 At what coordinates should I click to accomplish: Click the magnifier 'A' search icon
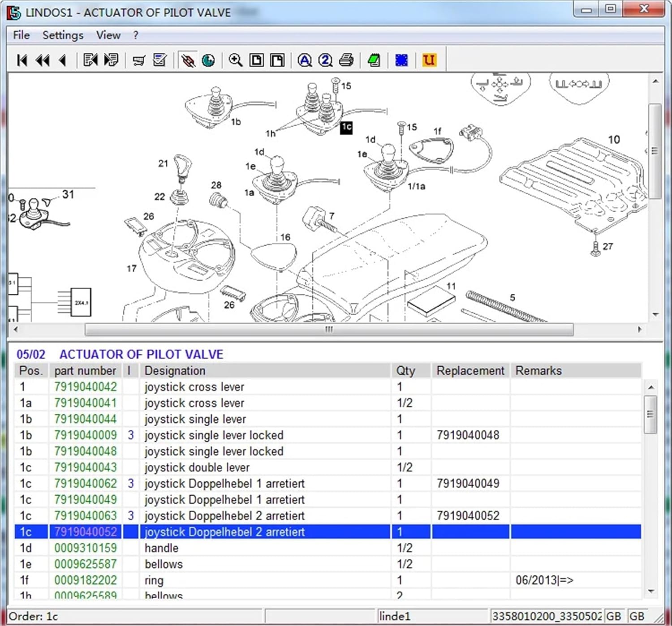[x=305, y=60]
